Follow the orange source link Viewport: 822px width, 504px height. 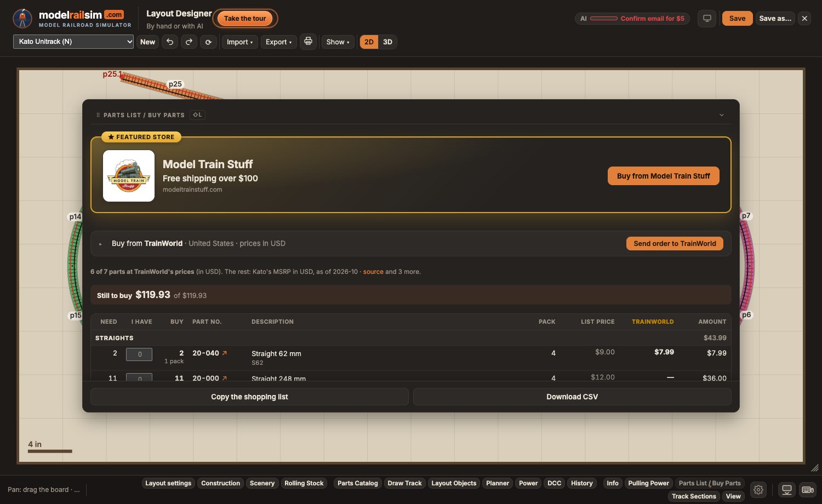[x=373, y=272]
